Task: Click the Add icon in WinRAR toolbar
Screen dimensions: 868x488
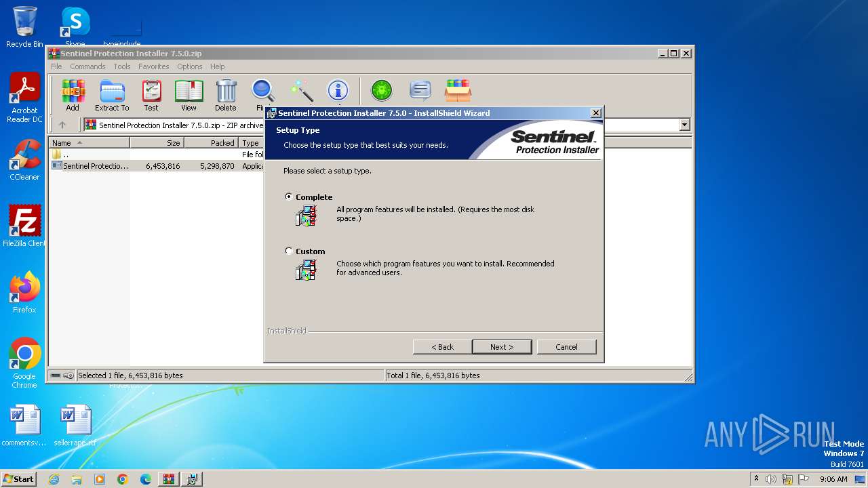Action: [73, 95]
